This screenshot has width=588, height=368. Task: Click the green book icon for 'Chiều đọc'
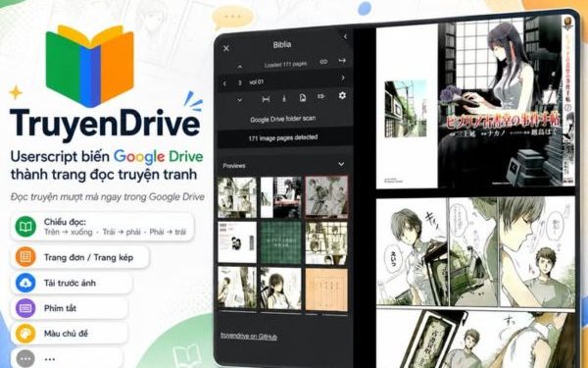25,227
